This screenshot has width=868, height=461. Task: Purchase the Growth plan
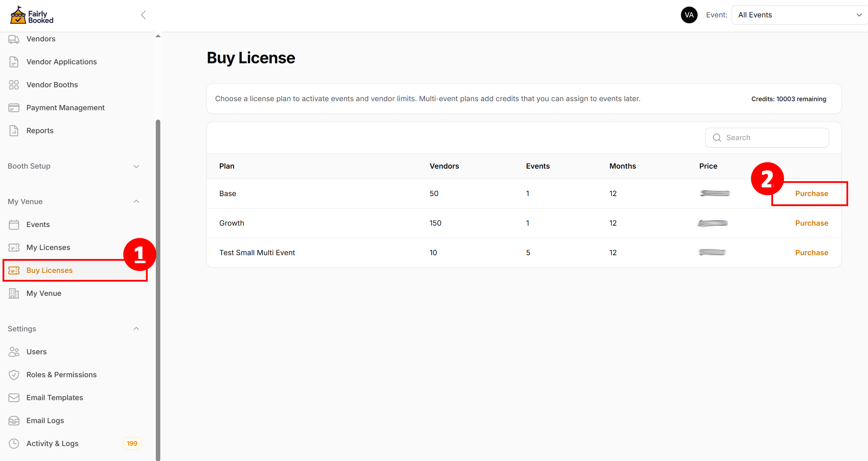click(811, 223)
